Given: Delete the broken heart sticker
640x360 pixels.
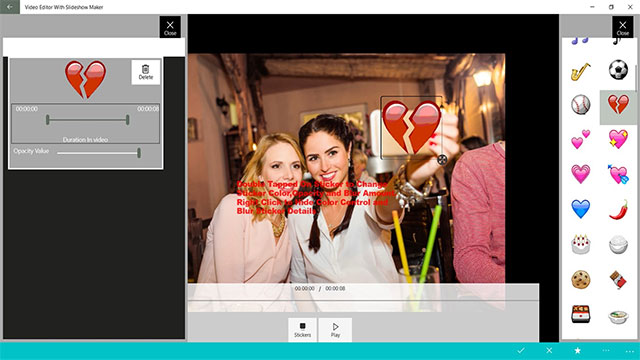Looking at the screenshot, I should click(x=146, y=72).
